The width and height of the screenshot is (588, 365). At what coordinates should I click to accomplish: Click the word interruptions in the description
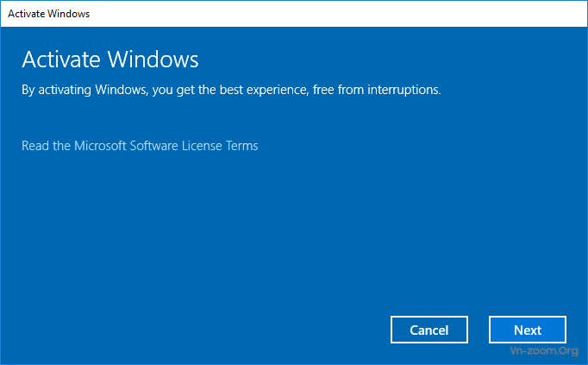403,90
